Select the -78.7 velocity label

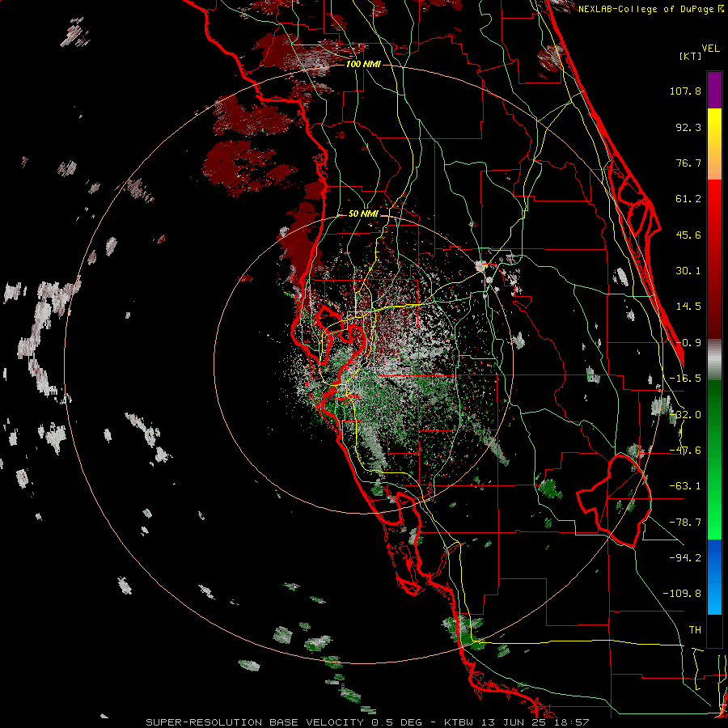(685, 523)
